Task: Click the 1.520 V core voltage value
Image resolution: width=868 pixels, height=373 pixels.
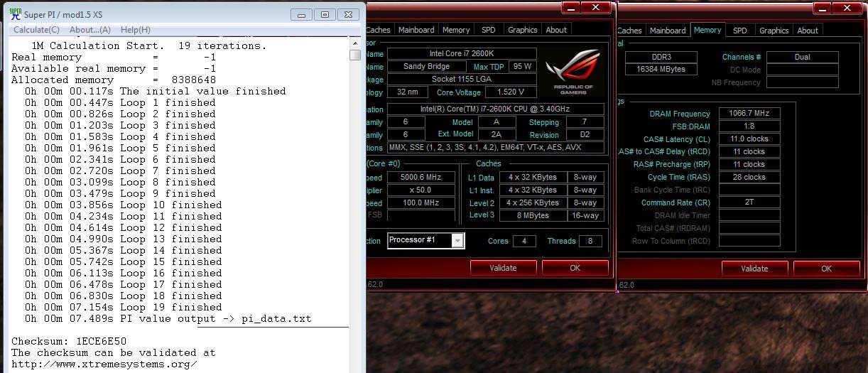Action: click(x=511, y=92)
